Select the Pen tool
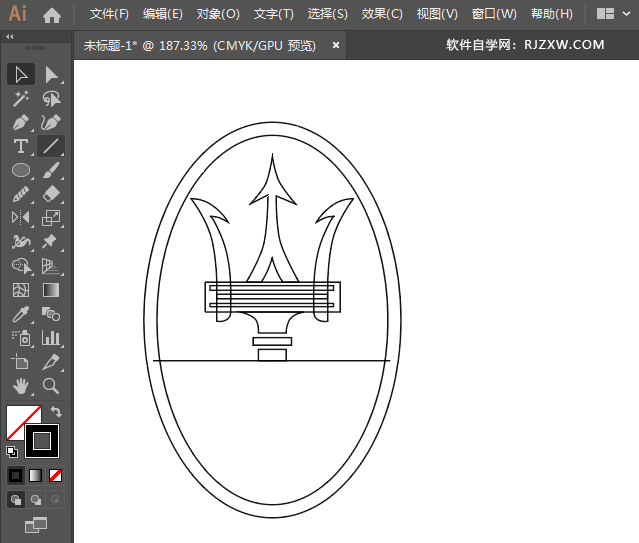This screenshot has width=639, height=543. pos(21,122)
